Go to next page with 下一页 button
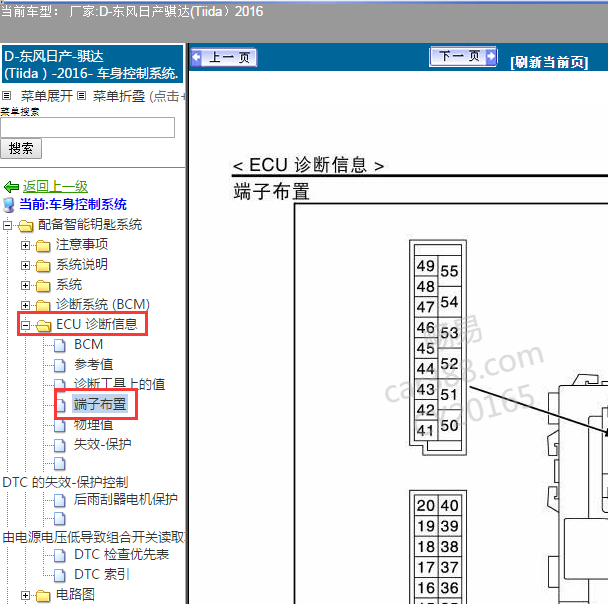 click(x=463, y=57)
